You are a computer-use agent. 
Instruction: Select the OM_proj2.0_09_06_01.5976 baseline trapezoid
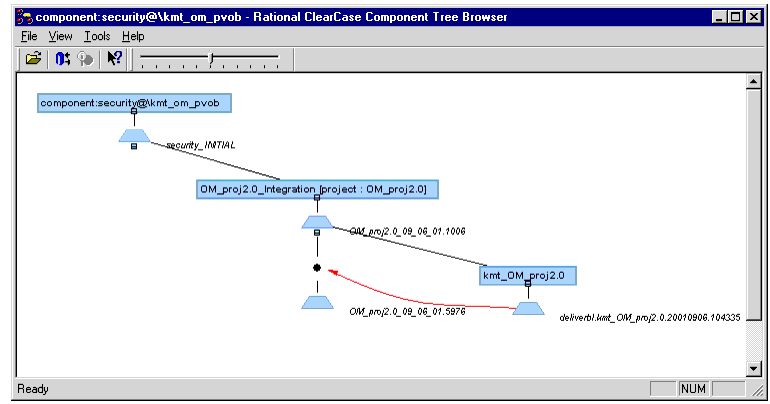pos(317,302)
